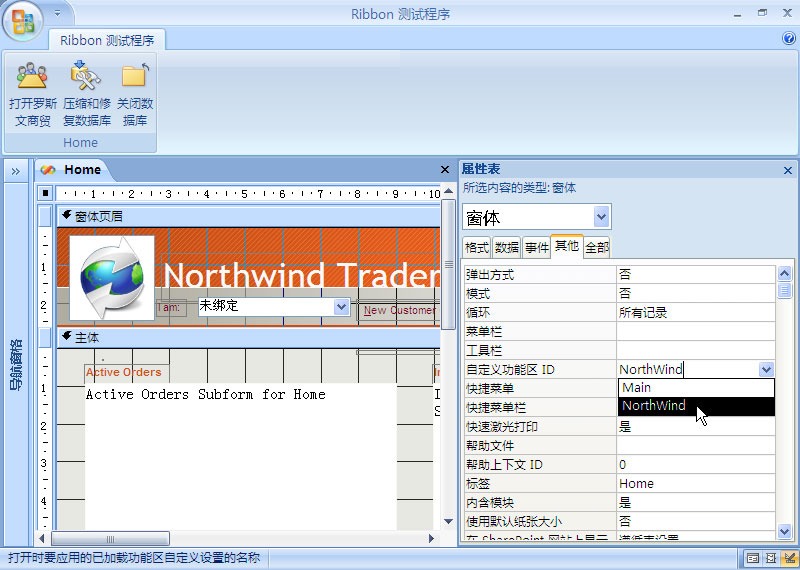Image resolution: width=800 pixels, height=570 pixels.
Task: Select the 主体 detail section bar
Action: 248,337
